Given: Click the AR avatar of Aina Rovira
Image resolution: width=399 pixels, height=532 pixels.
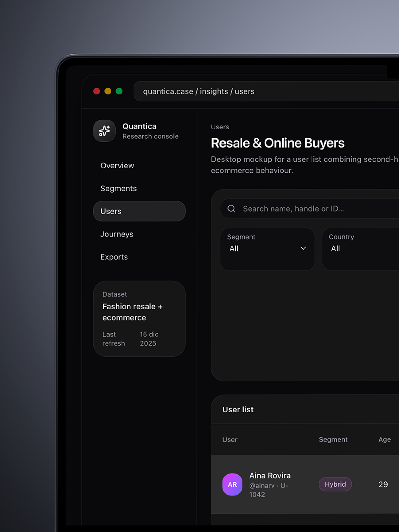Looking at the screenshot, I should point(232,484).
